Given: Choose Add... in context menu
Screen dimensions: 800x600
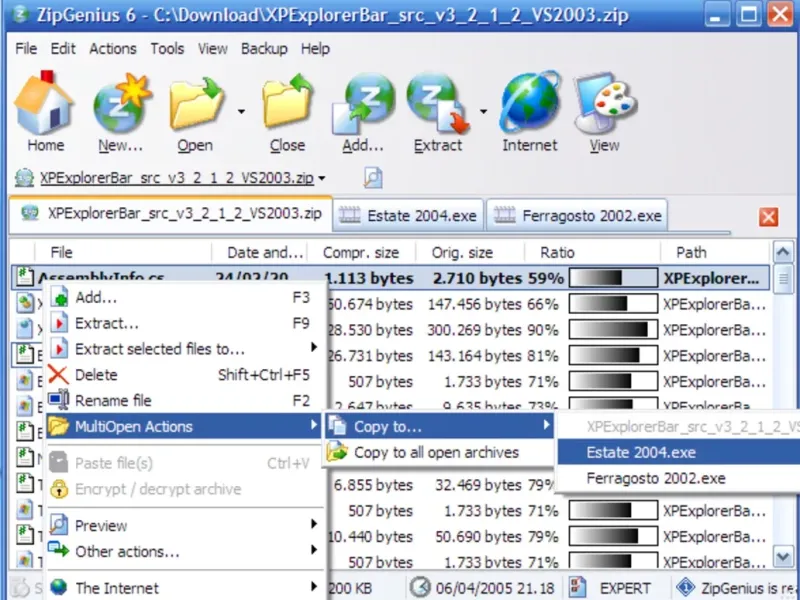Looking at the screenshot, I should [x=186, y=297].
